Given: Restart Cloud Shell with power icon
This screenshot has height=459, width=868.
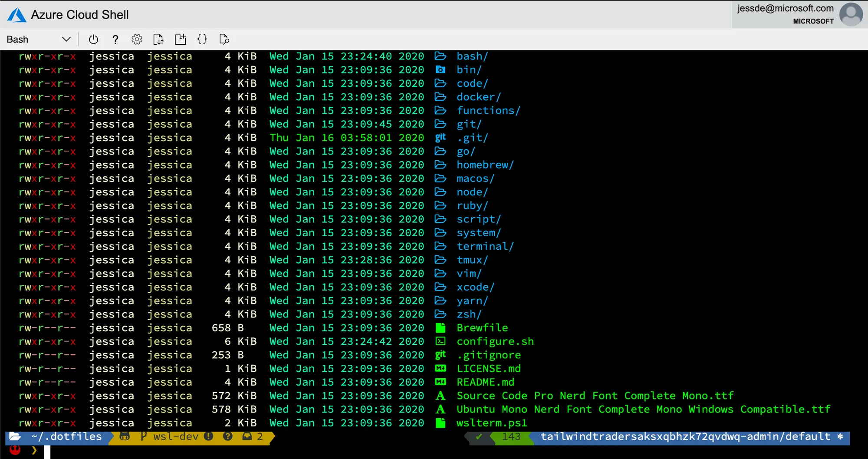Looking at the screenshot, I should click(x=93, y=40).
